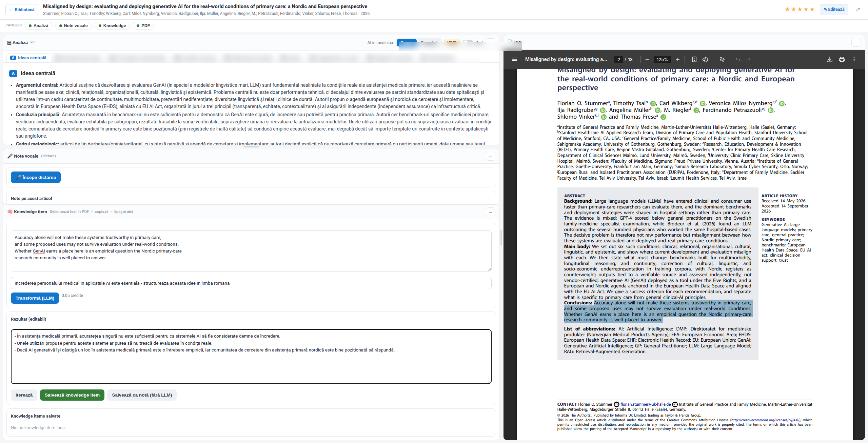
Task: Click the PDF zoom percentage field
Action: [662, 59]
